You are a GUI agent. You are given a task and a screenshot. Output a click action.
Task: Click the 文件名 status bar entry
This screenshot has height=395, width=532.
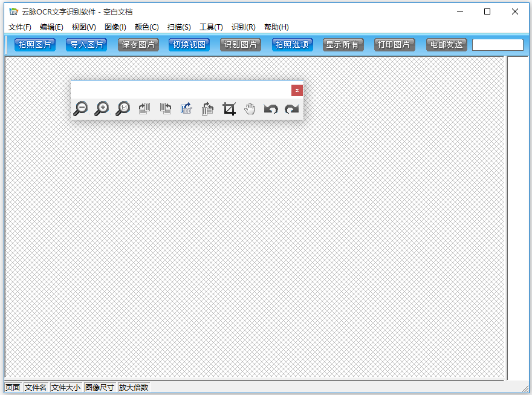click(36, 388)
